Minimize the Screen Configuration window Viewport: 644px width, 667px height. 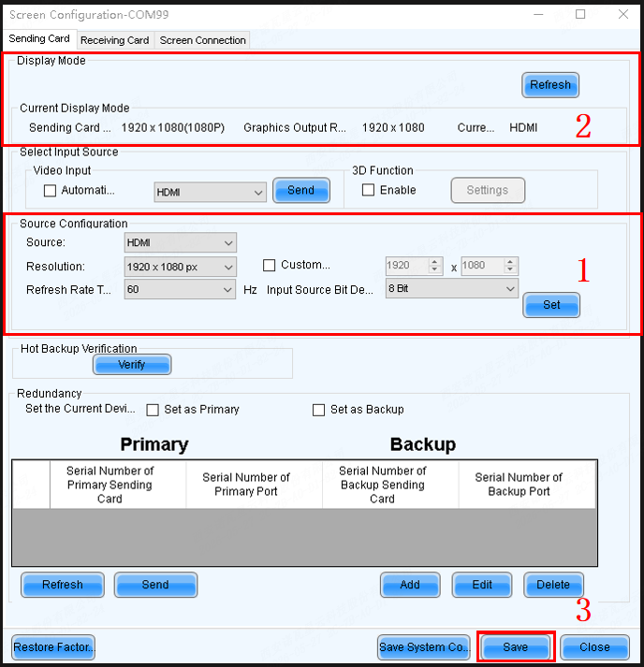[x=539, y=14]
